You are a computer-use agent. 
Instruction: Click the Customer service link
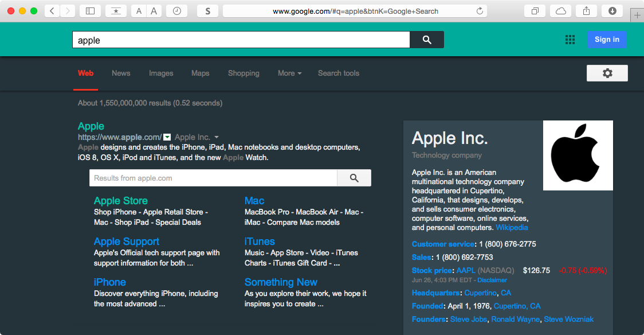(x=443, y=244)
